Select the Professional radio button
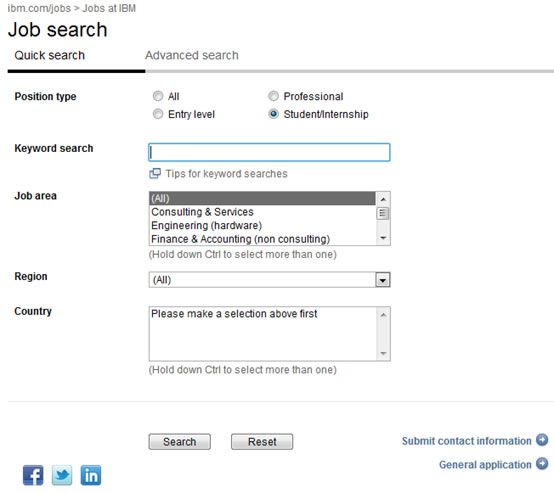554x493 pixels. click(x=273, y=96)
